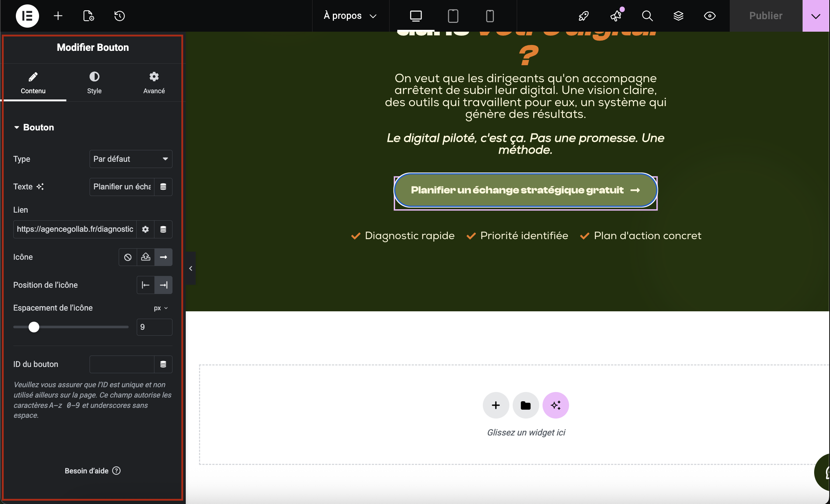Click the Plan d'action concret list item
The height and width of the screenshot is (504, 830).
click(641, 236)
